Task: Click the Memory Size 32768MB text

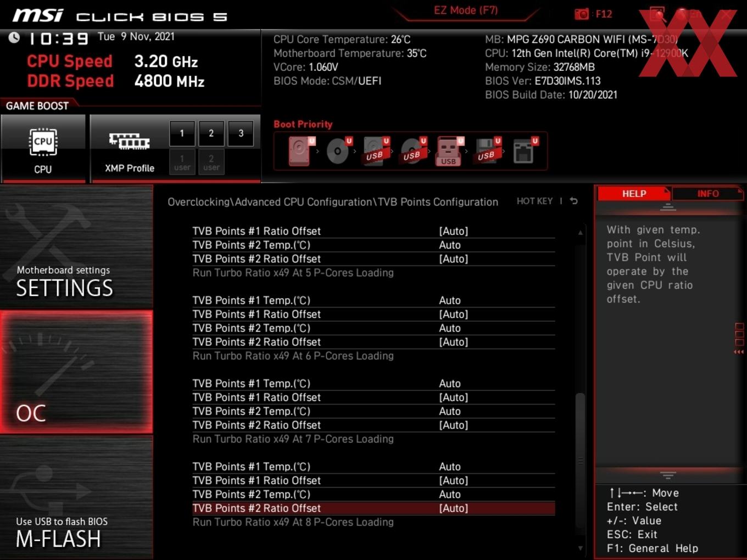Action: (x=540, y=67)
